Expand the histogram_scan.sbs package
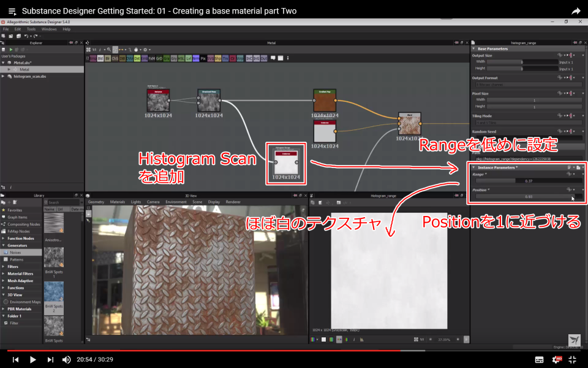588x368 pixels. [x=3, y=76]
